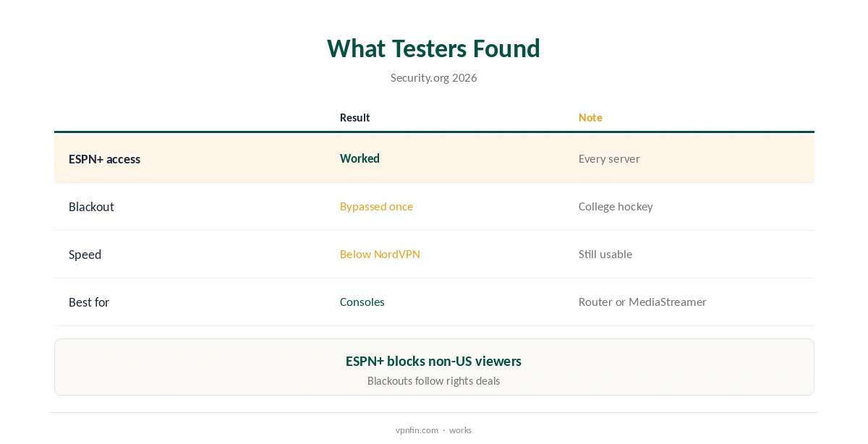Screen dimensions: 868x444
Task: Select the 'ESPN+ access' row label
Action: click(104, 159)
